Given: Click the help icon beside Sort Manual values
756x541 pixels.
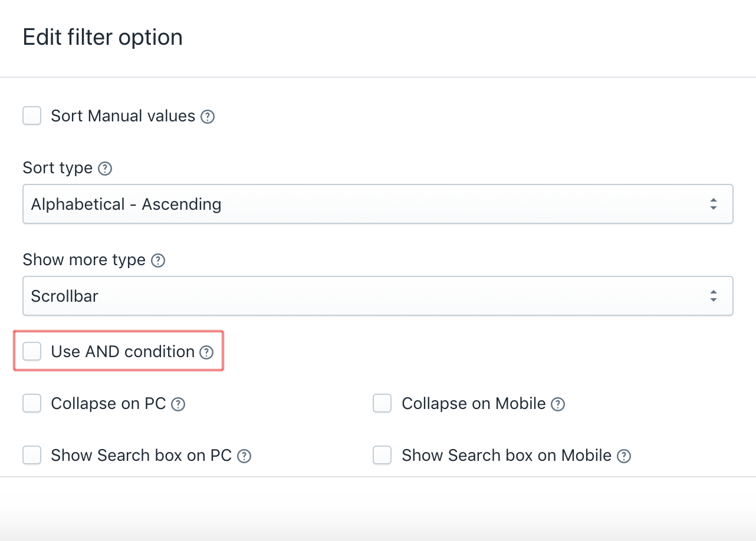Looking at the screenshot, I should [208, 117].
